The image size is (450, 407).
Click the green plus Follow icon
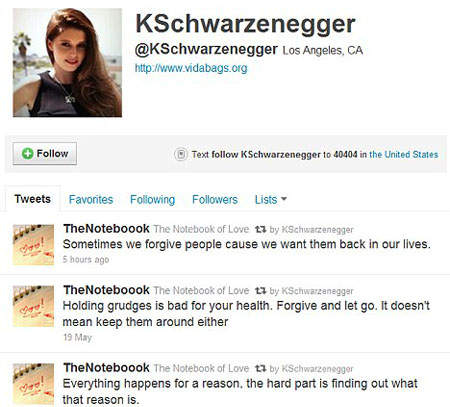click(27, 153)
